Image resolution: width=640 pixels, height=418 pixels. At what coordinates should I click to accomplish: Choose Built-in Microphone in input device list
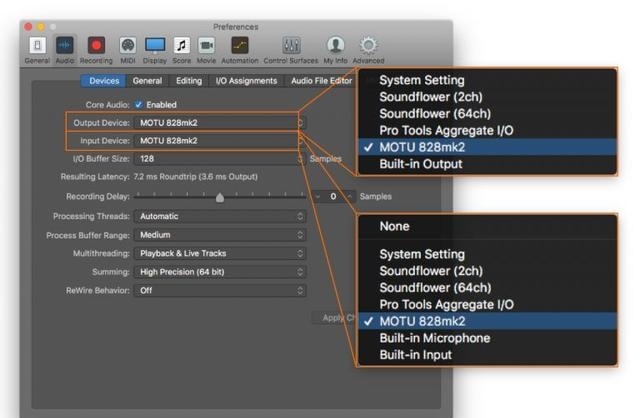(x=487, y=338)
